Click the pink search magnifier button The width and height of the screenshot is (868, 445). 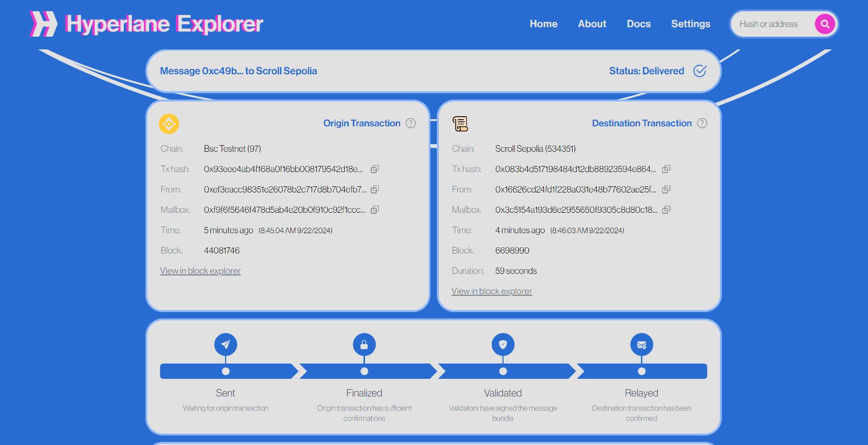pyautogui.click(x=825, y=24)
